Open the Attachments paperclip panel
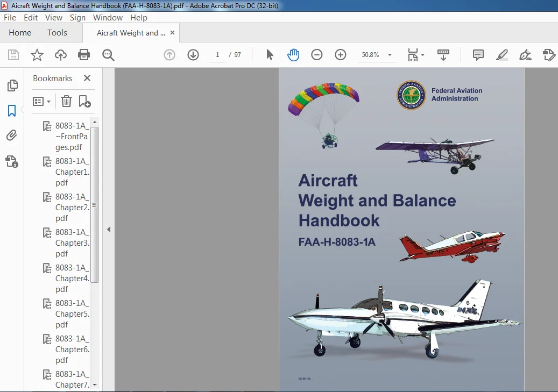 [x=12, y=135]
